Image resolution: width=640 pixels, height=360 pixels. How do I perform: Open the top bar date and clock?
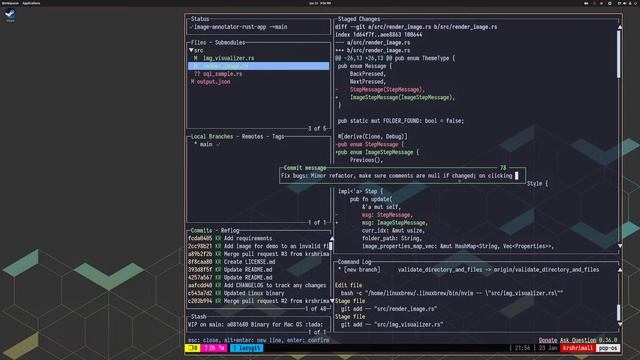pos(320,3)
